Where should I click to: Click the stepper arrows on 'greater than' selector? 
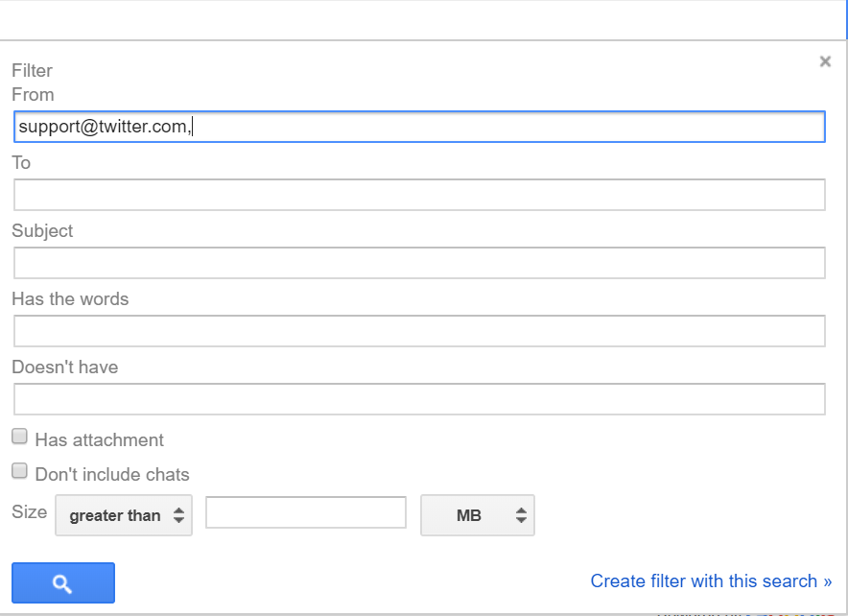pyautogui.click(x=178, y=515)
